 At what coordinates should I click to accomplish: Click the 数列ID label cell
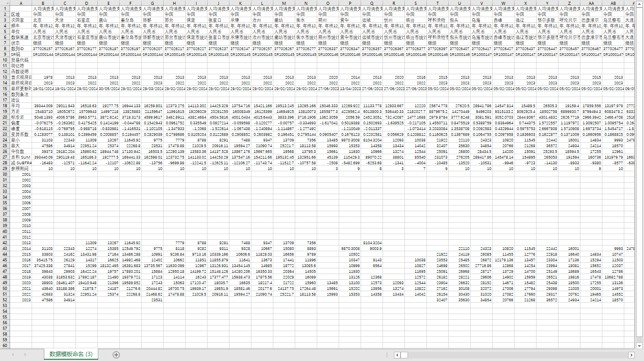(21, 49)
